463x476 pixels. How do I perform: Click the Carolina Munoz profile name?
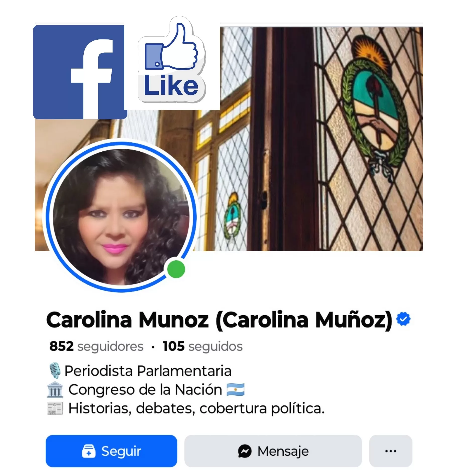(x=219, y=320)
